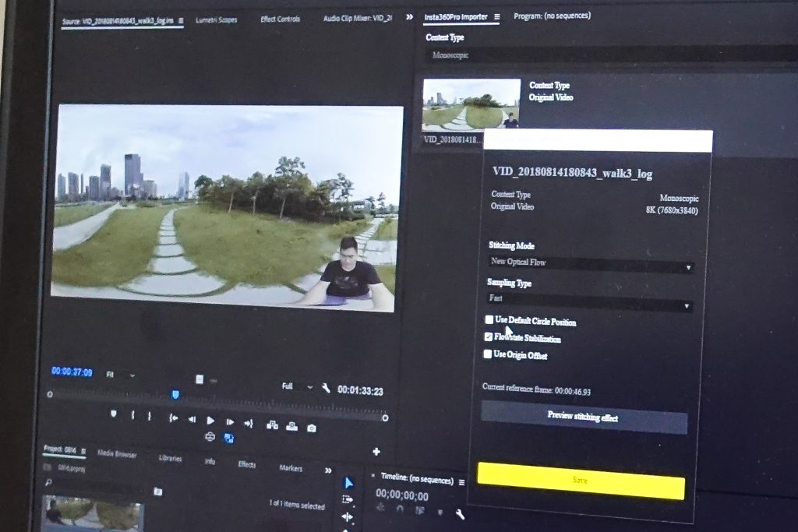Select the Selection arrow tool
This screenshot has height=532, width=798.
pyautogui.click(x=348, y=482)
